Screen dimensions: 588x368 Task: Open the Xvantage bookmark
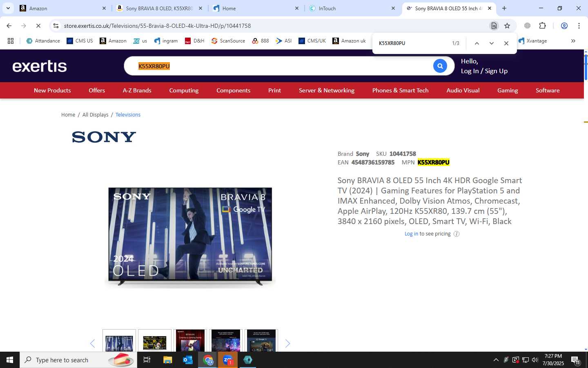click(x=532, y=41)
